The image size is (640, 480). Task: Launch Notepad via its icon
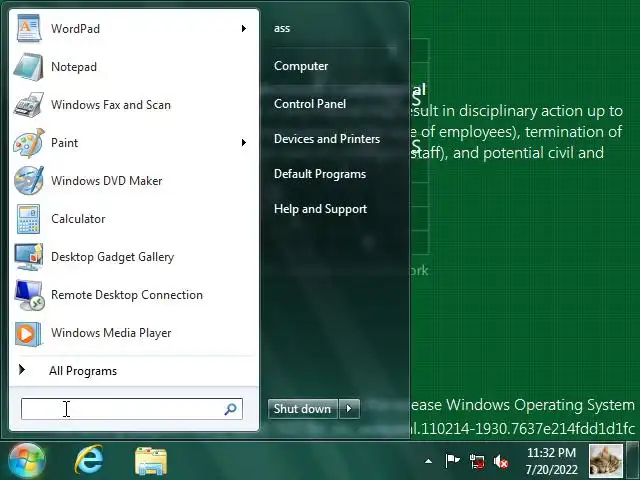28,67
